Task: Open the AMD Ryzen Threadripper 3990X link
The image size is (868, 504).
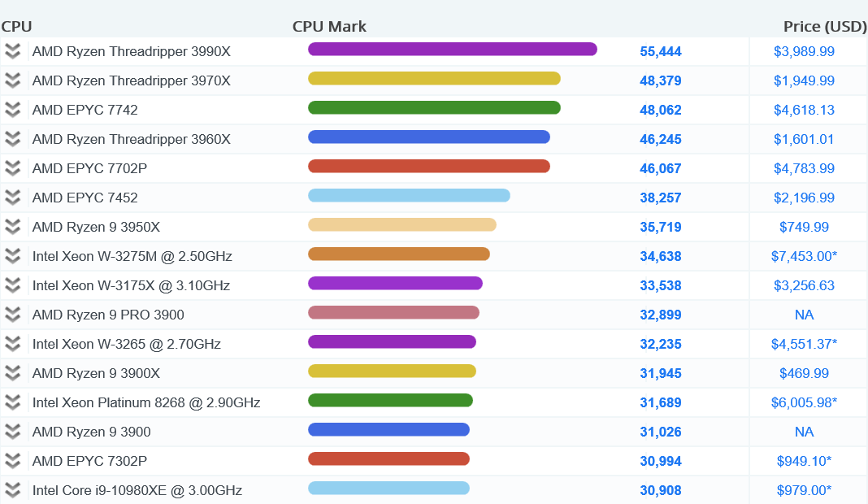Action: [x=131, y=51]
